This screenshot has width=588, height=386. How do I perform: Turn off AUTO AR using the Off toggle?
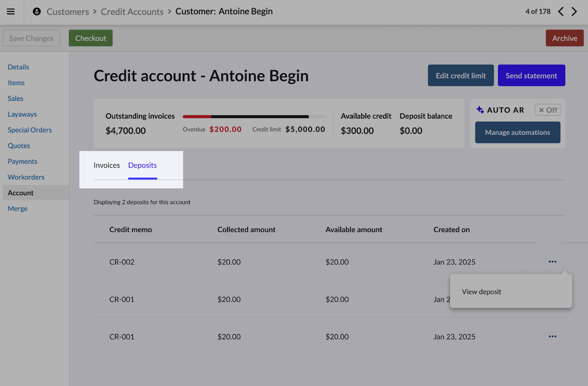pyautogui.click(x=547, y=110)
